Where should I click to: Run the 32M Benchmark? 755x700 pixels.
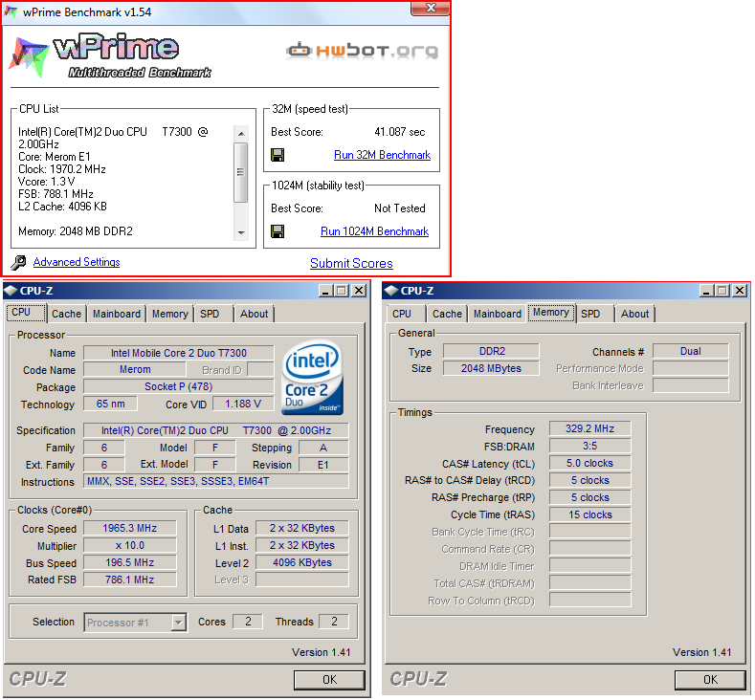(383, 155)
